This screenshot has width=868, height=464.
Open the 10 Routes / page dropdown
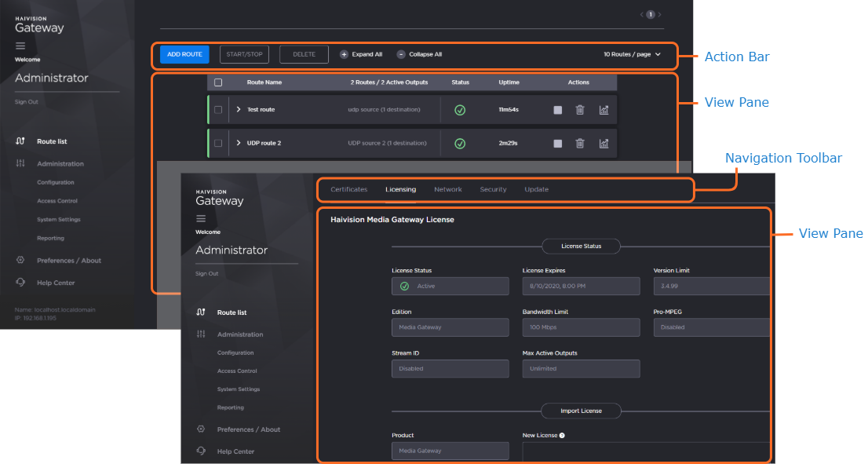632,54
